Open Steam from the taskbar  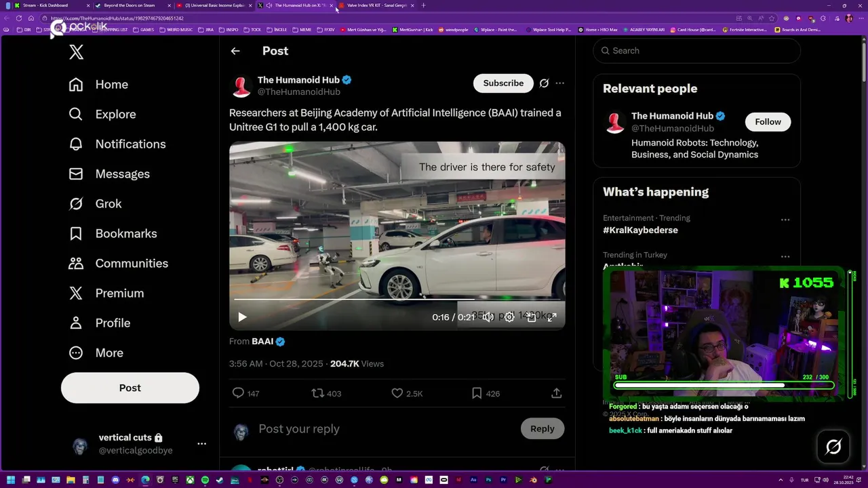coord(220,480)
